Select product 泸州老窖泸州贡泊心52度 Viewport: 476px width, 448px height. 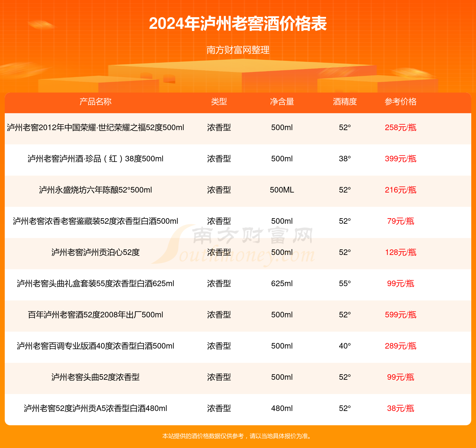[95, 252]
